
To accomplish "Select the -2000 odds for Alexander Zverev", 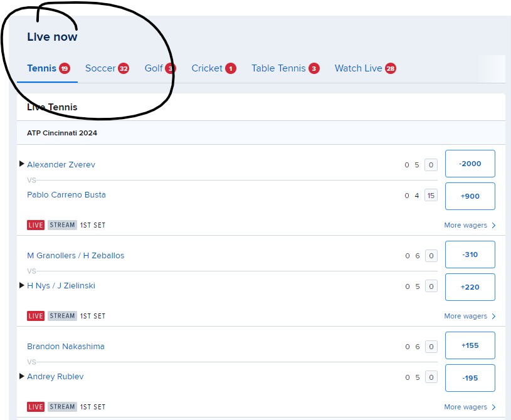I will tap(470, 164).
